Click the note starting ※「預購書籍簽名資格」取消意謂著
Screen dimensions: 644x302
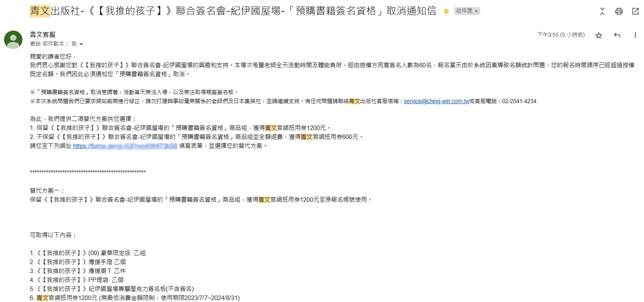(134, 92)
